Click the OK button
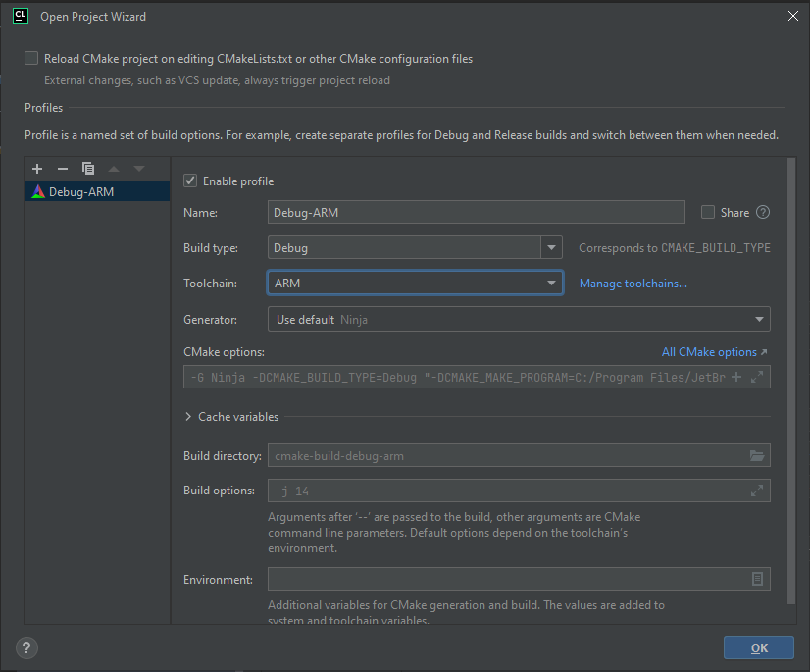 click(758, 647)
